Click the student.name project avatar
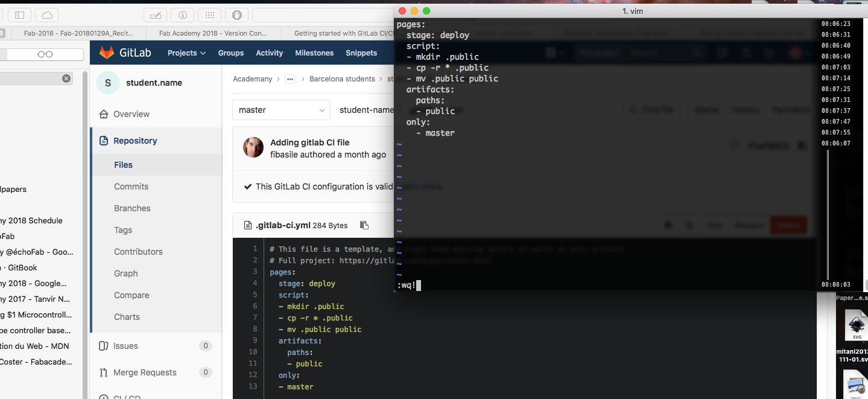 (107, 83)
